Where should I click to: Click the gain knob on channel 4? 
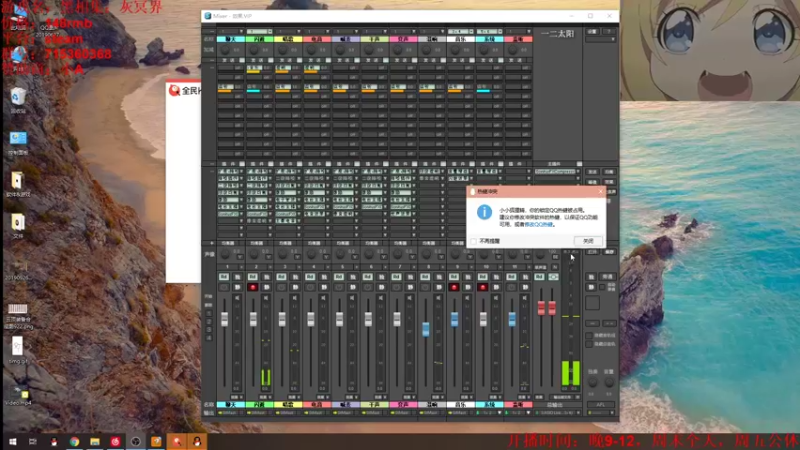(x=311, y=50)
